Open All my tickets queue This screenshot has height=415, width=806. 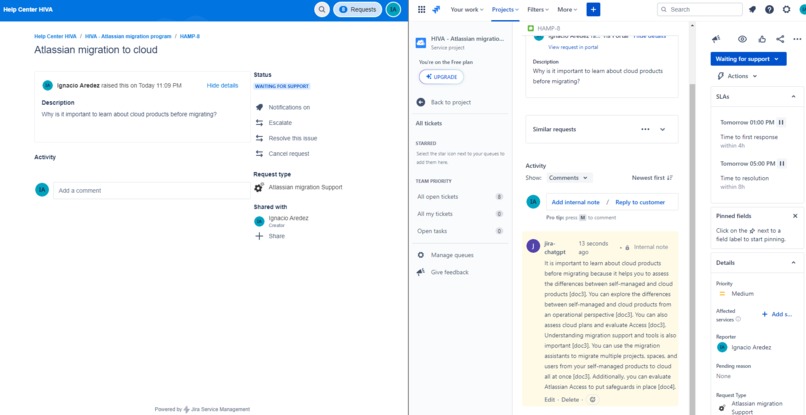(460, 214)
